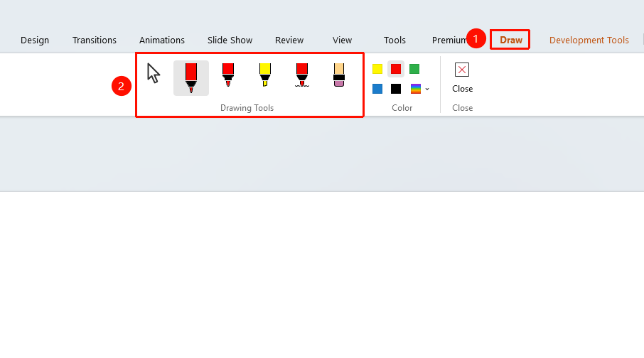Choose the yellow color swatch

click(377, 69)
